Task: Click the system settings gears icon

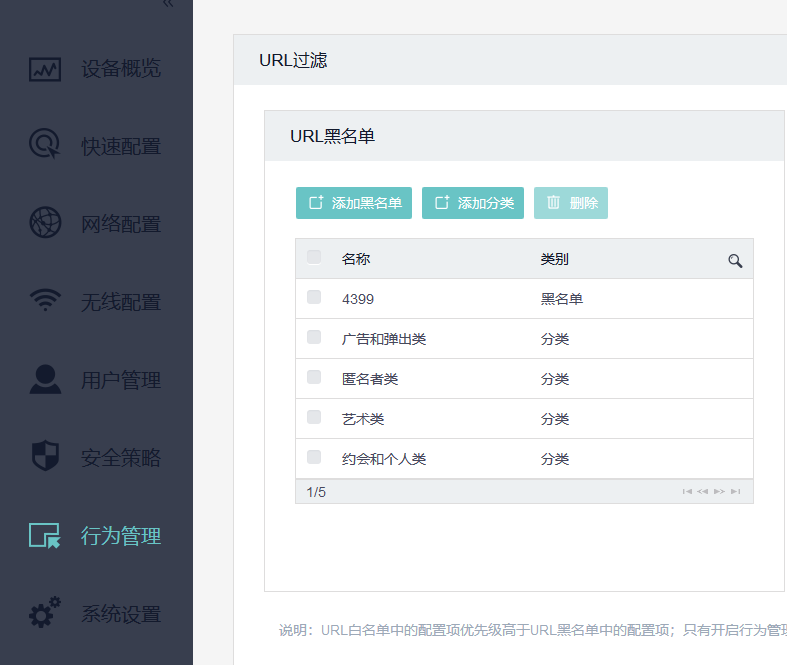Action: (45, 612)
